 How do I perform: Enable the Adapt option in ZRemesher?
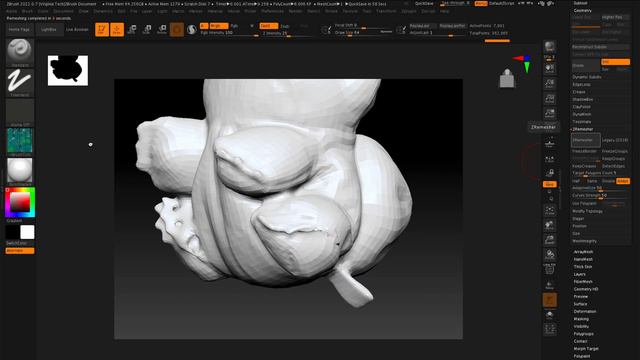tap(623, 181)
